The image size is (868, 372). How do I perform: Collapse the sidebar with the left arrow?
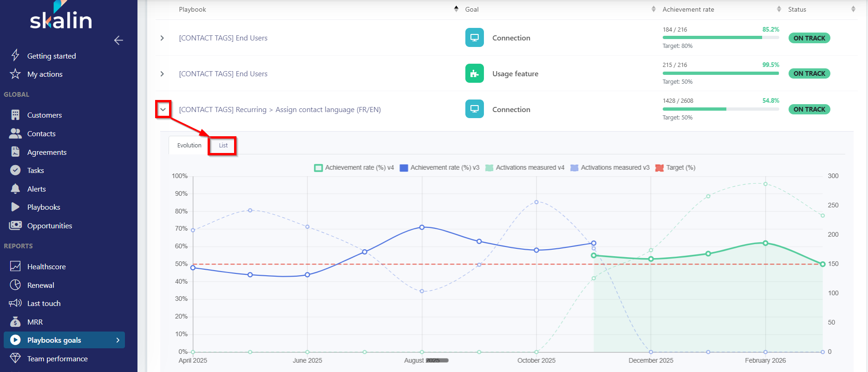pos(118,40)
